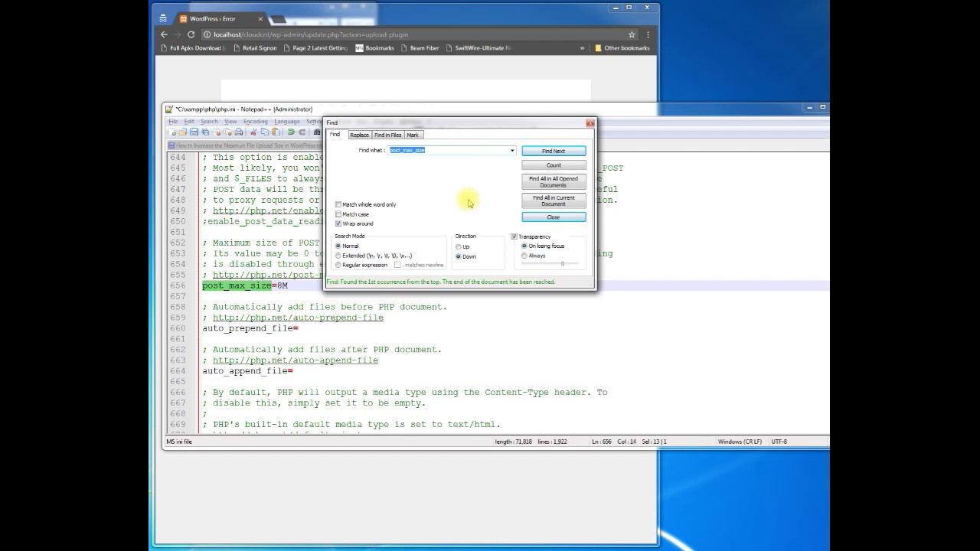Click Find All in All Opened Documents
The height and width of the screenshot is (551, 980).
coord(554,181)
